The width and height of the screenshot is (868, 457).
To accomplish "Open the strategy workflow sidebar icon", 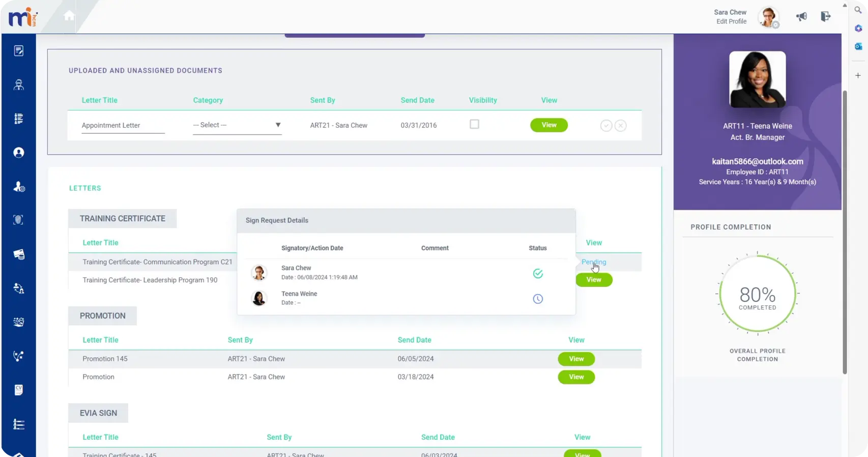I will coord(19,356).
